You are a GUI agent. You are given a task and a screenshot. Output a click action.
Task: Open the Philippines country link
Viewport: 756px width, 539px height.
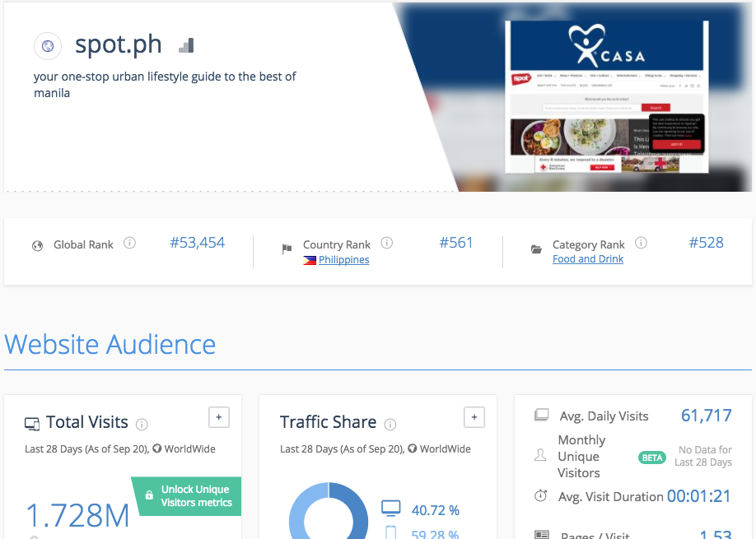point(343,260)
